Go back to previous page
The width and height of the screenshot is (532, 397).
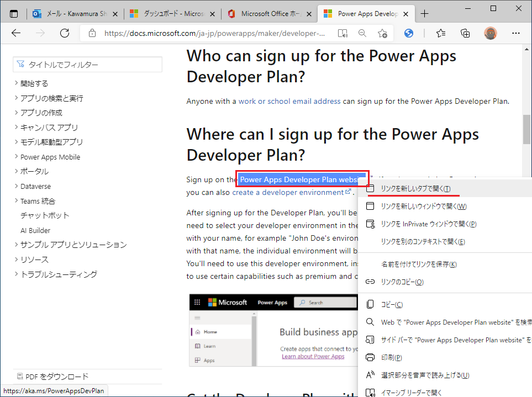[16, 33]
